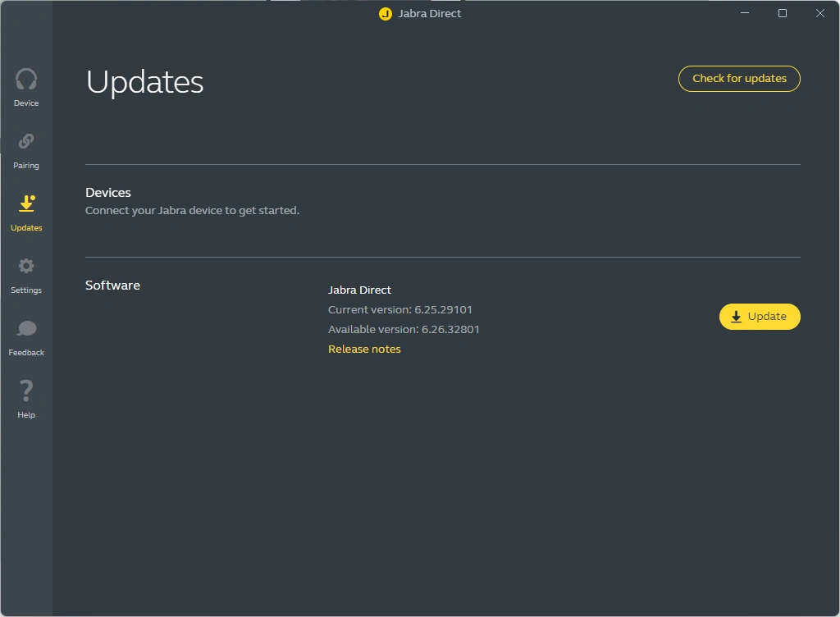This screenshot has height=617, width=840.
Task: Click the word Update on the yellow button
Action: 767,317
